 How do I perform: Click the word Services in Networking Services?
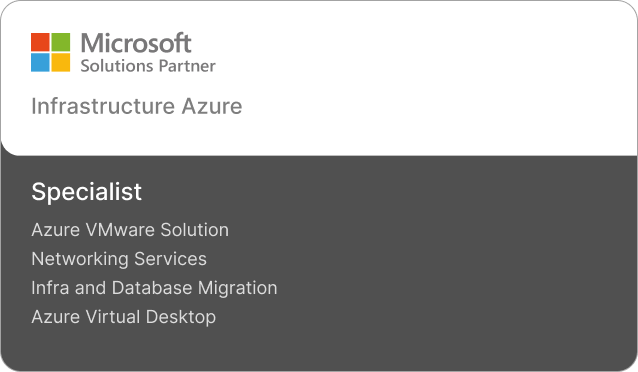(170, 259)
